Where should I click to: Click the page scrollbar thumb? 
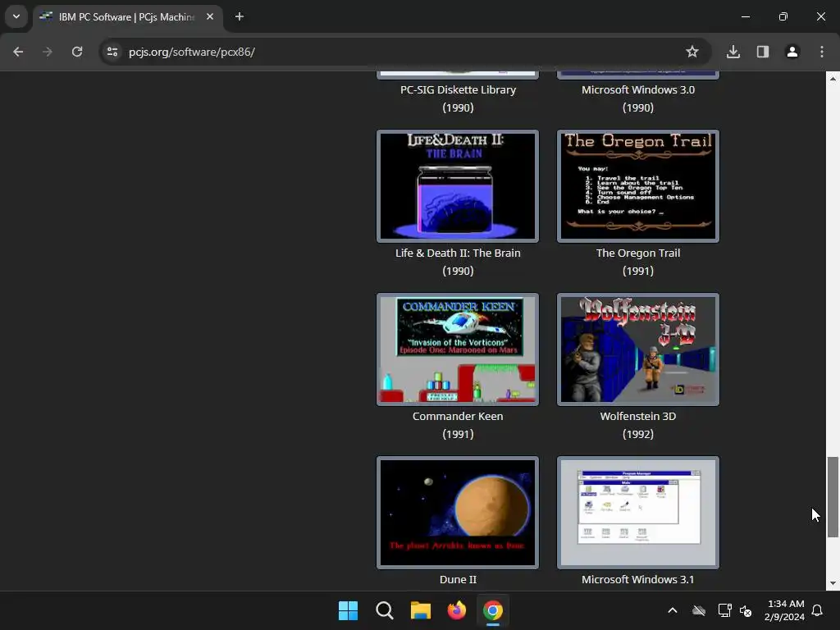point(832,496)
